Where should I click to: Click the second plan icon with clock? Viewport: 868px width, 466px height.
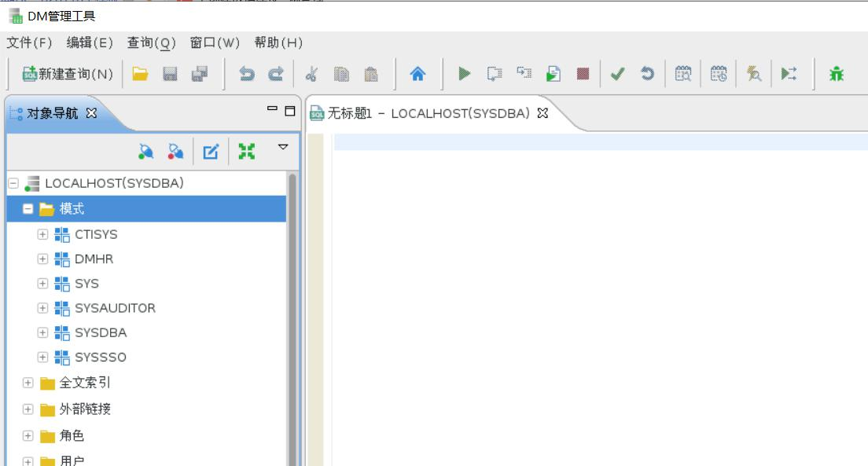[x=719, y=74]
